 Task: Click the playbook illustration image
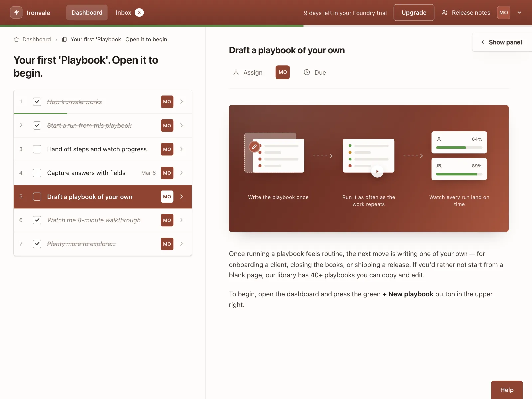pos(369,169)
